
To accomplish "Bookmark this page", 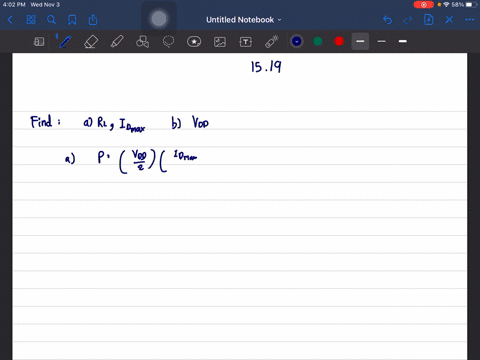I will pyautogui.click(x=72, y=20).
